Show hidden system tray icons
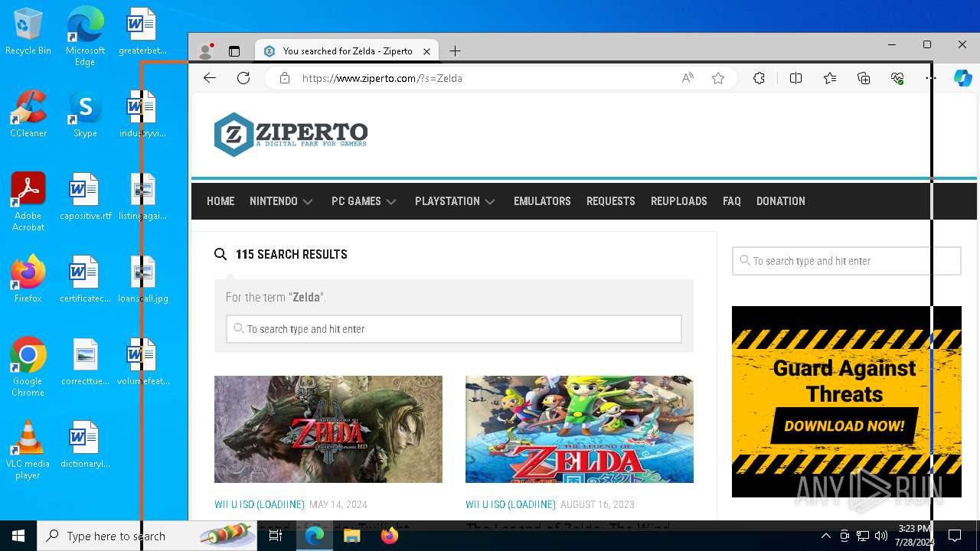This screenshot has height=551, width=980. pyautogui.click(x=825, y=536)
